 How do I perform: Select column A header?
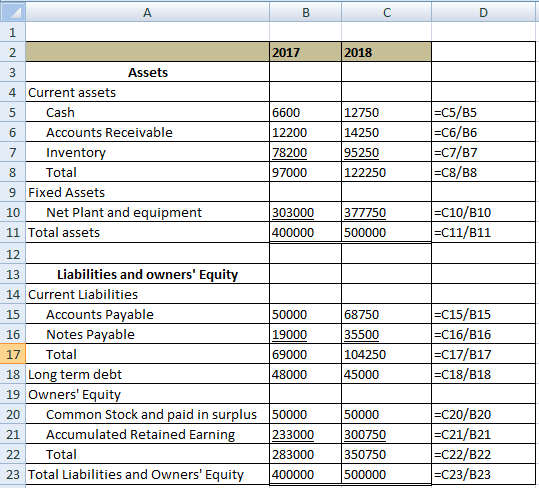147,12
